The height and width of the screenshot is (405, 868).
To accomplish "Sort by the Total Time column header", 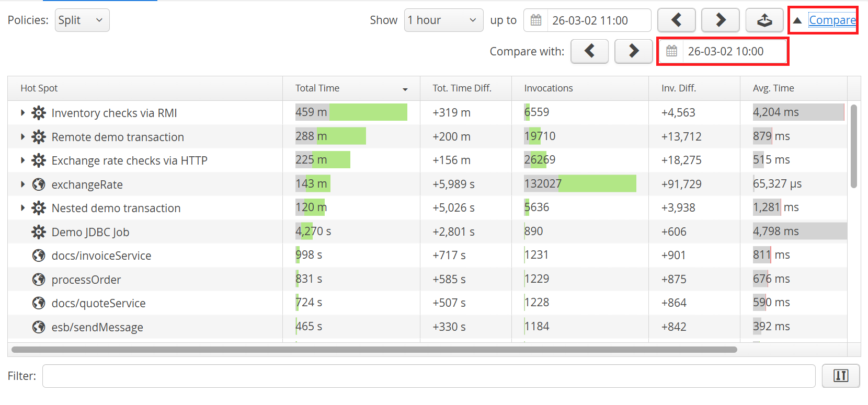I will pyautogui.click(x=317, y=88).
